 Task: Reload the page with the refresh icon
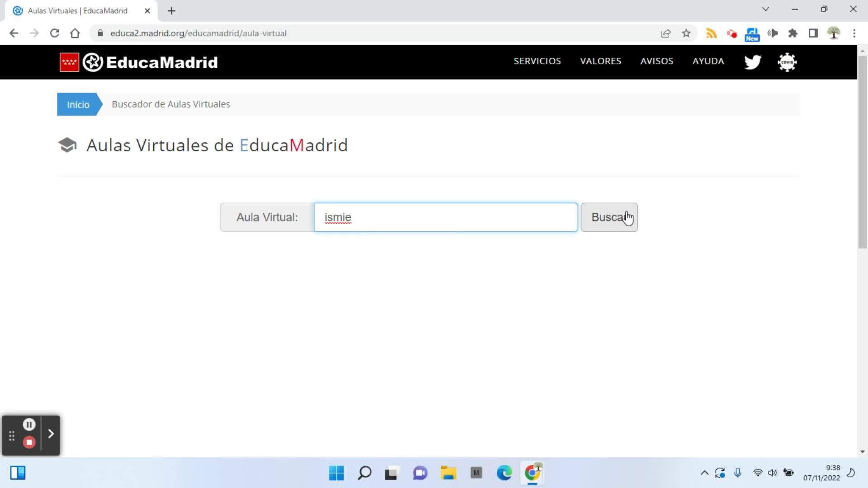[x=55, y=33]
